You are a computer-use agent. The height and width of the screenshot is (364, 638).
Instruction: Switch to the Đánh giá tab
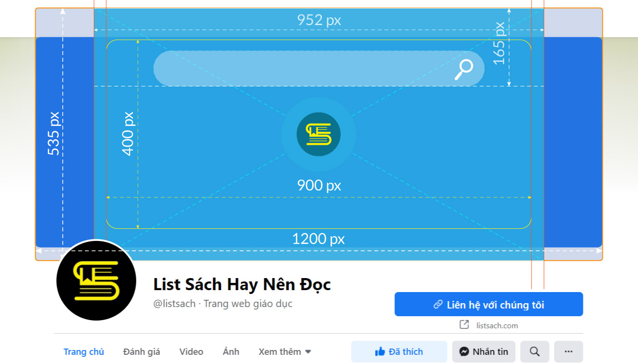[142, 352]
